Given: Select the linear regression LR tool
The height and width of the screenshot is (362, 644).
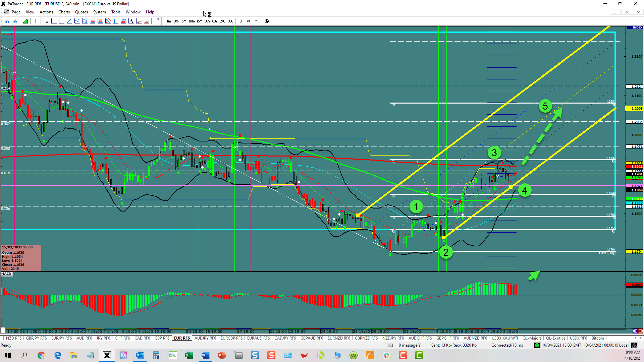Looking at the screenshot, I should tap(85, 21).
